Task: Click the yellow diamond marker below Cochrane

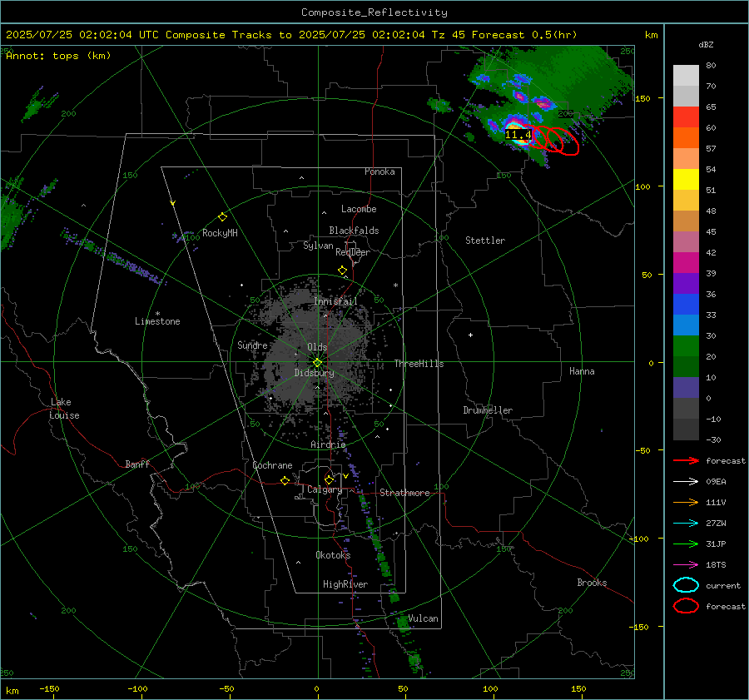Action: coord(285,481)
